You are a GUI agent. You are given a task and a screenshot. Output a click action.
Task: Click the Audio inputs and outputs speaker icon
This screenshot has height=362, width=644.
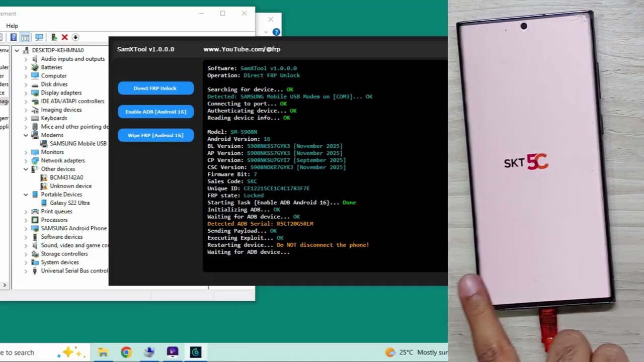tap(35, 59)
